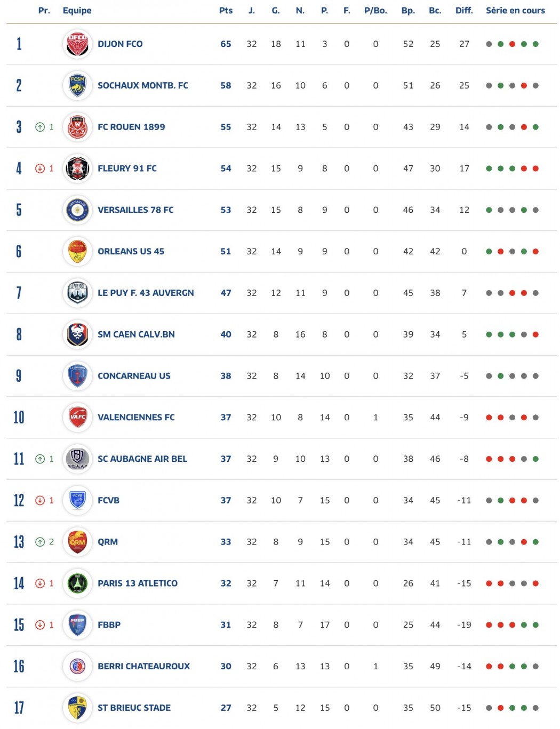Click the QRM club emblem
This screenshot has height=729, width=560.
point(77,542)
